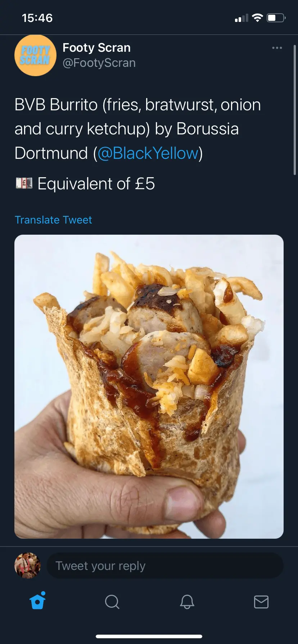Image resolution: width=298 pixels, height=644 pixels.
Task: Open the @BlackYellow mention link
Action: [148, 153]
